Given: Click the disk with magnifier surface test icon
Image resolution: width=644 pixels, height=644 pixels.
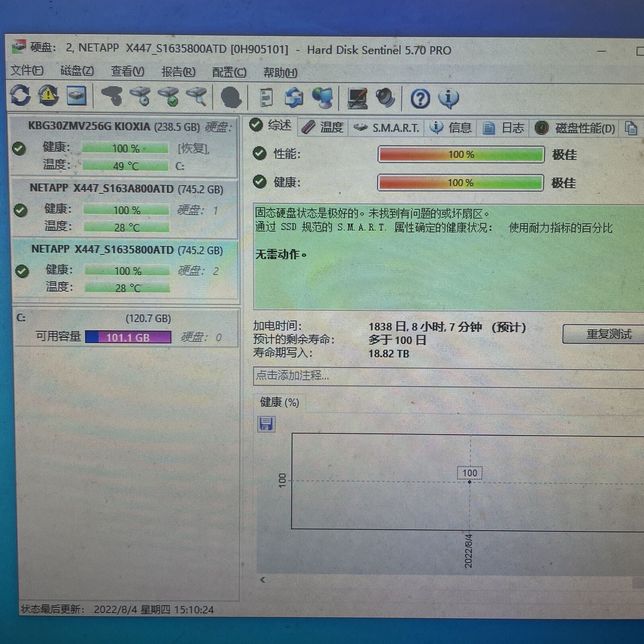Looking at the screenshot, I should 197,97.
